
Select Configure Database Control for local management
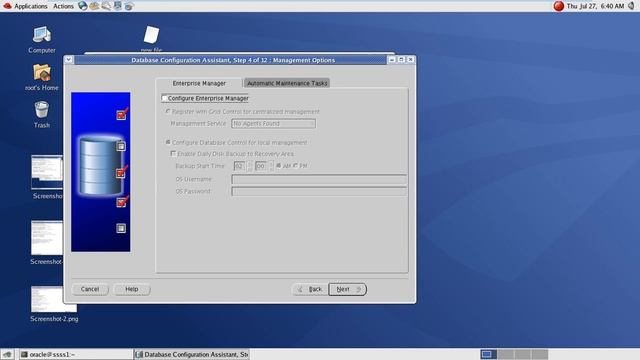(x=168, y=142)
